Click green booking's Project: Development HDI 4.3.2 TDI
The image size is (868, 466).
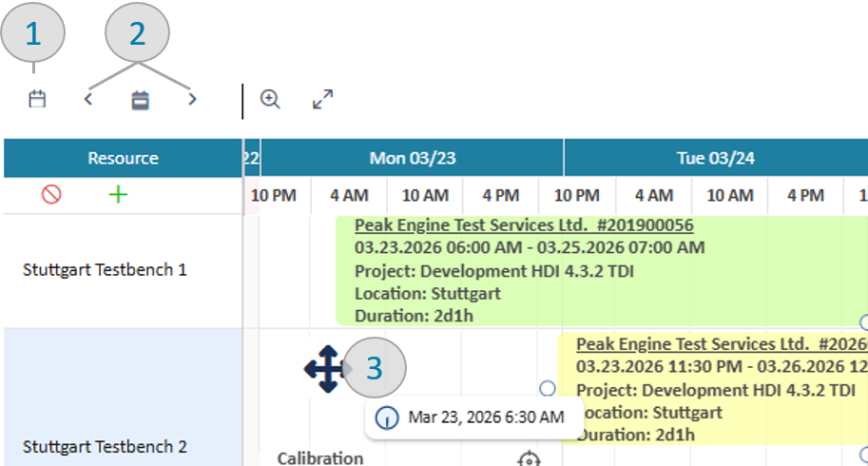(x=494, y=271)
